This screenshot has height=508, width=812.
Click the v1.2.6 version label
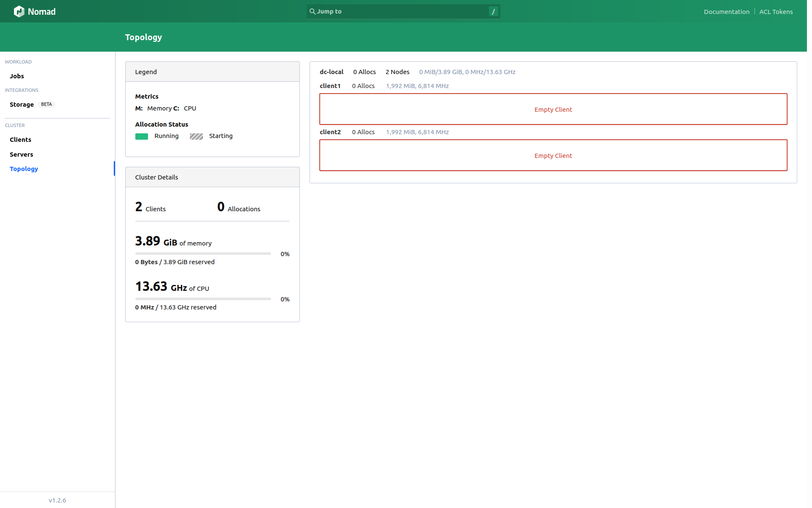[57, 500]
